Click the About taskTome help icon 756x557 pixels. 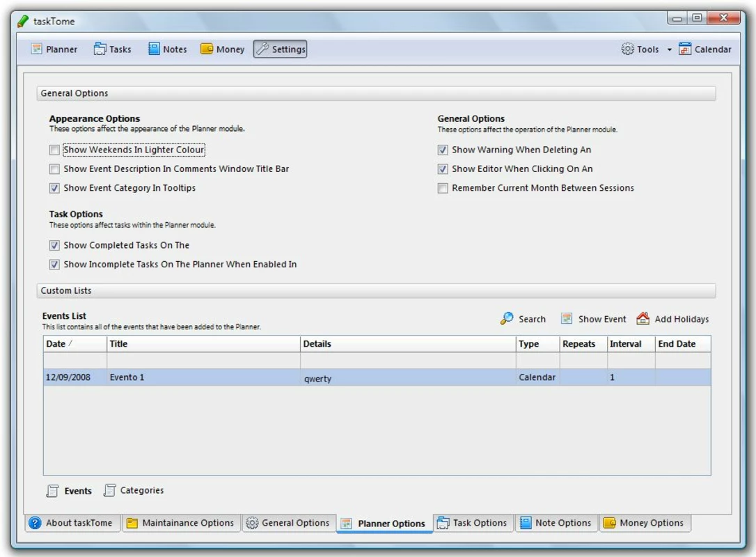(x=36, y=523)
